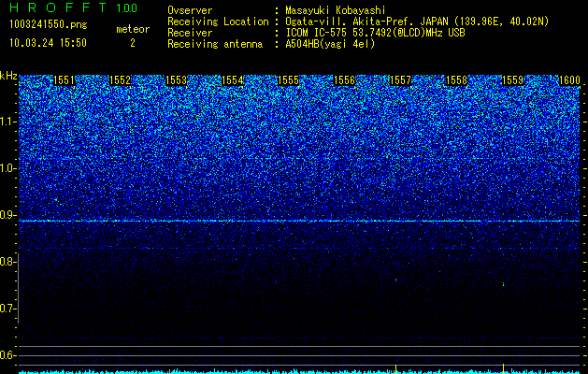The width and height of the screenshot is (588, 374).
Task: Click the 1554 time label
Action: [232, 80]
